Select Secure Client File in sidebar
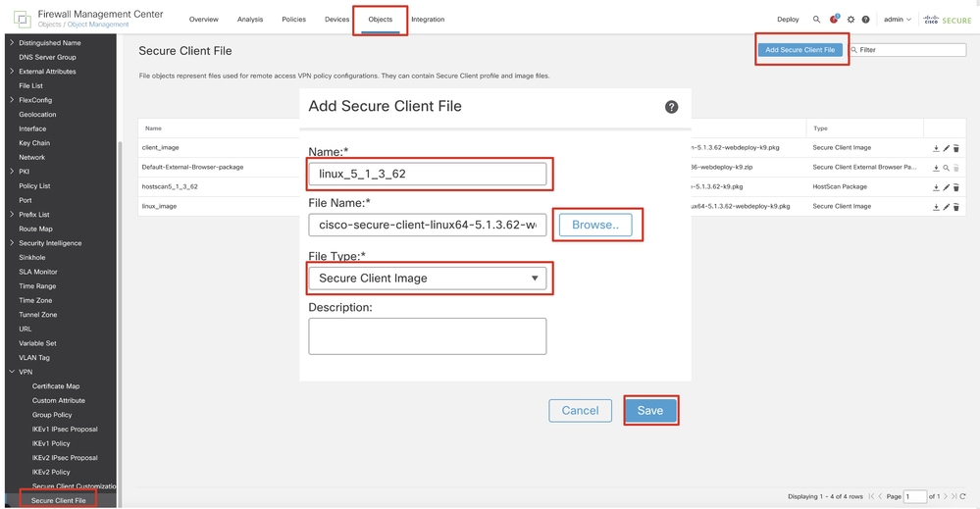Screen dimensions: 980x509 [58, 500]
